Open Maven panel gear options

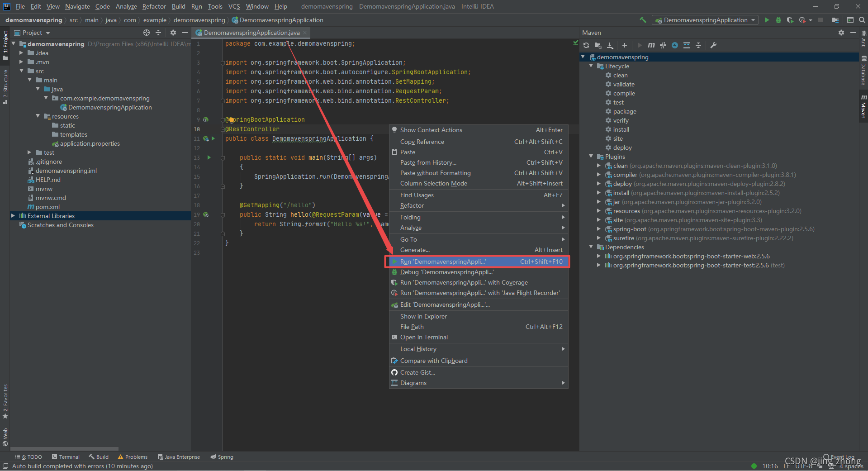point(841,33)
